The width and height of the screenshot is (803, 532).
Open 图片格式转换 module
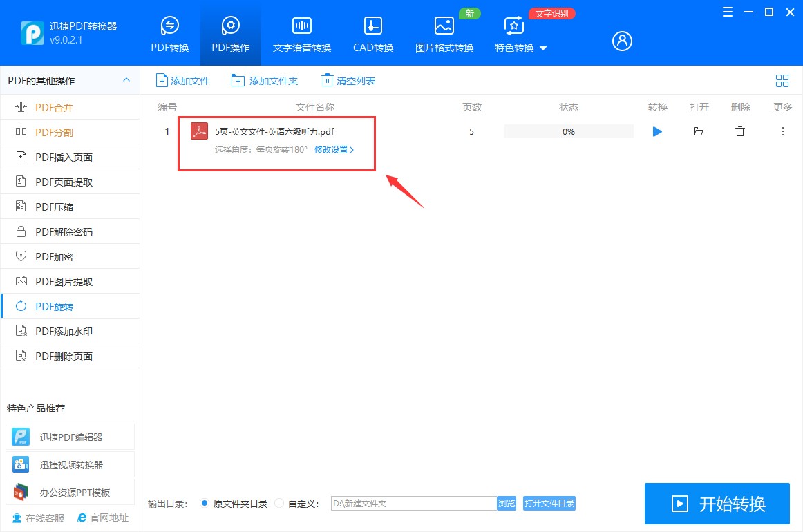tap(444, 32)
